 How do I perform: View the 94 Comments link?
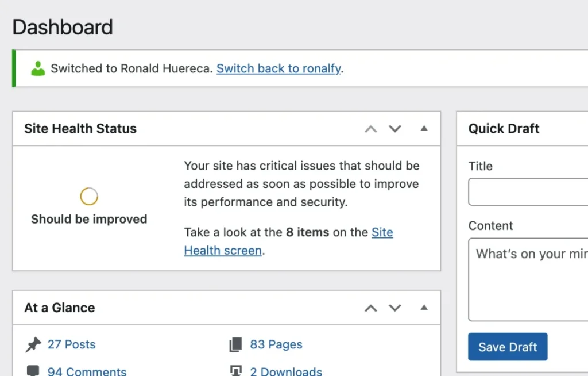tap(87, 371)
